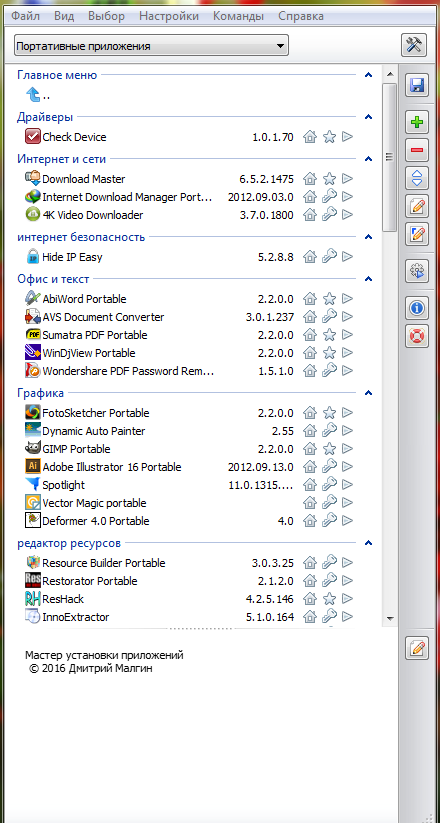Toggle the star for Sumatra PDF Portable
Viewport: 440px width, 823px height.
329,334
